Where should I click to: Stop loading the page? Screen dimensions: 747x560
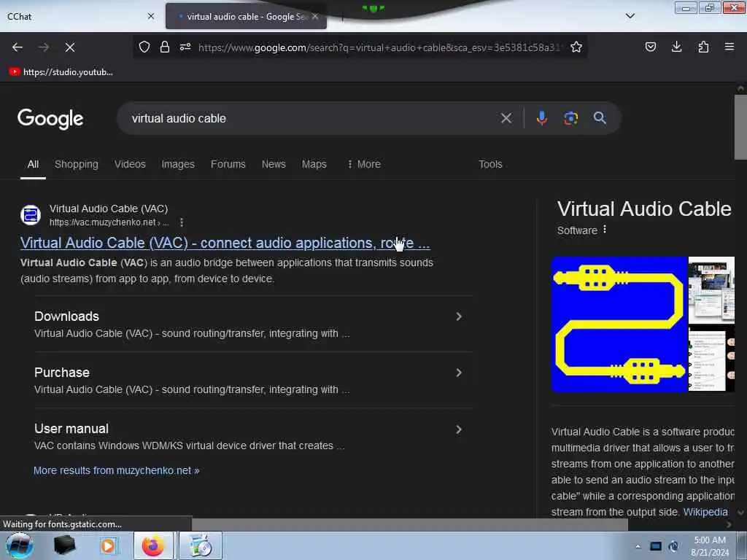(70, 47)
